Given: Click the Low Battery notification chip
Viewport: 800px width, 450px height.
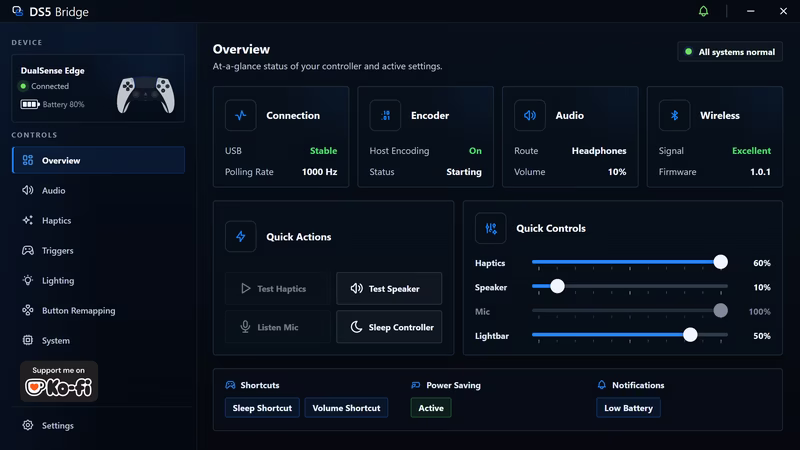Looking at the screenshot, I should [x=629, y=408].
